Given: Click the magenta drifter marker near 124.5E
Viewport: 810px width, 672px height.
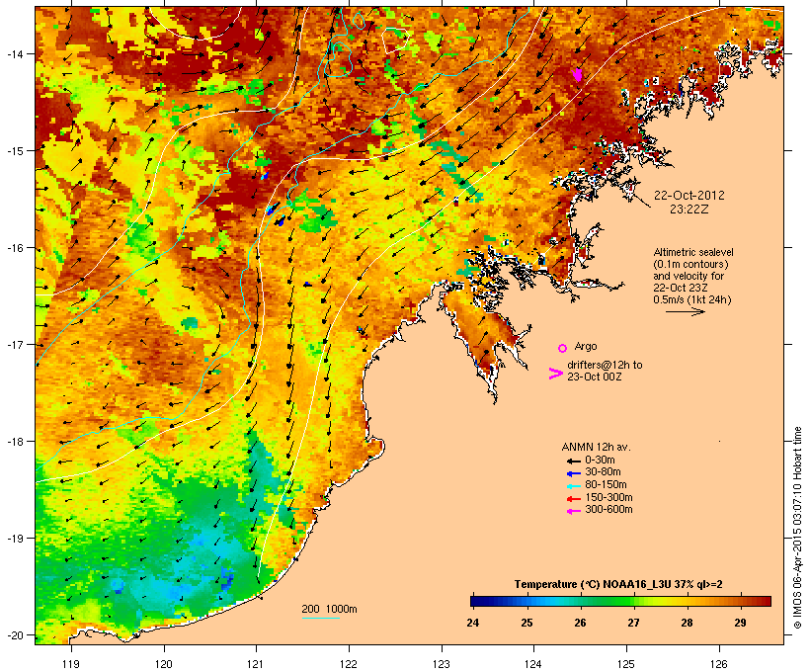Looking at the screenshot, I should click(x=578, y=75).
